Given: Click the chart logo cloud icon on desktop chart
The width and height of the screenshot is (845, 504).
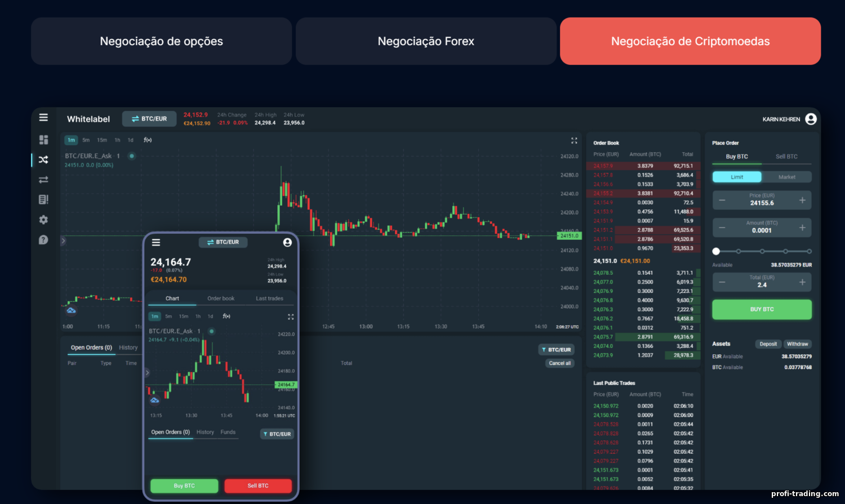Looking at the screenshot, I should tap(71, 310).
